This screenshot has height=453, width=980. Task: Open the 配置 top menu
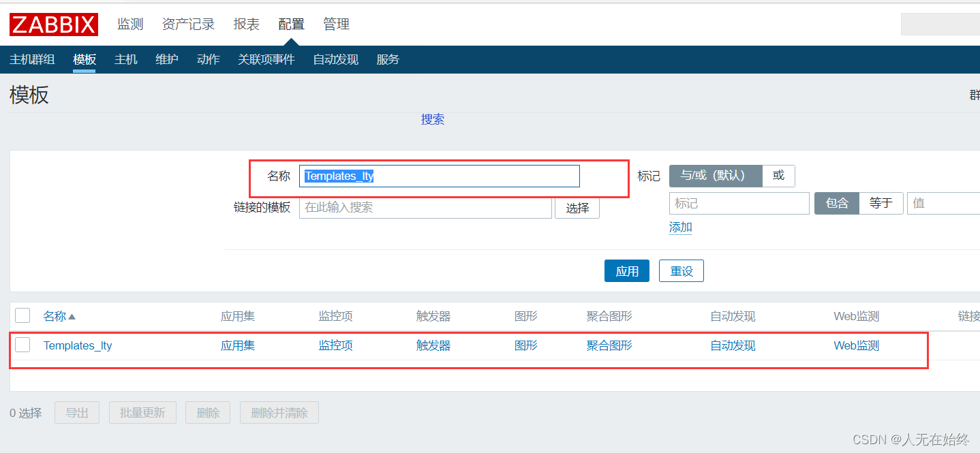[x=291, y=25]
